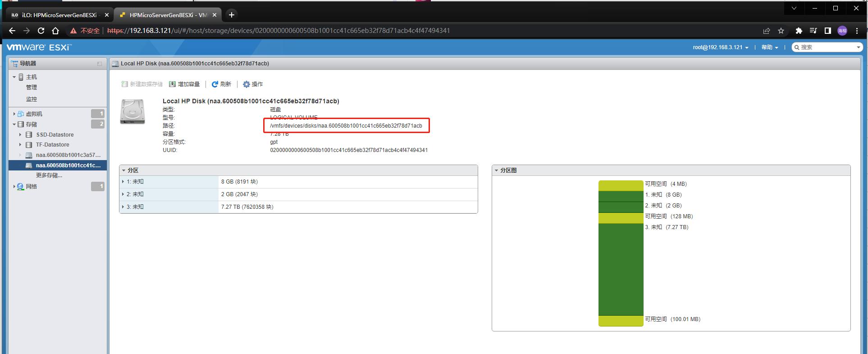The height and width of the screenshot is (354, 868).
Task: Toggle the browser side panel icon
Action: pyautogui.click(x=827, y=31)
